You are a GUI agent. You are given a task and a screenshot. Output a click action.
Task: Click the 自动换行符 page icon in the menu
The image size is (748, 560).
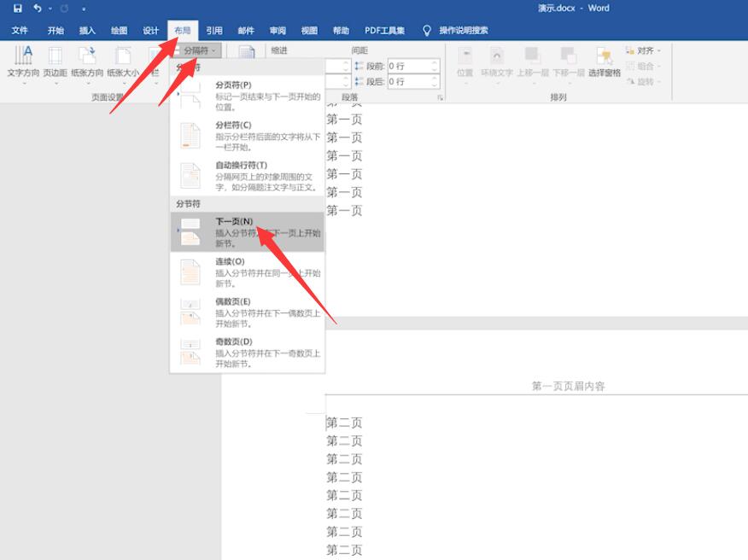click(190, 176)
